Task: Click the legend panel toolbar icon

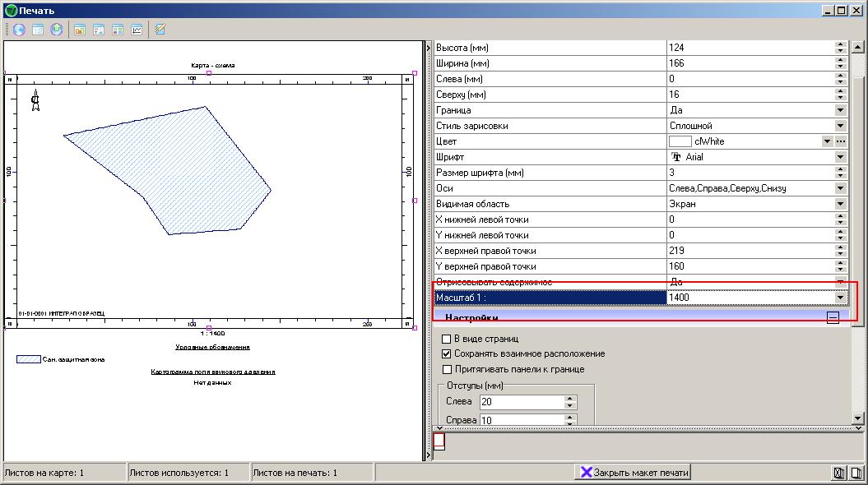Action: coord(99,30)
